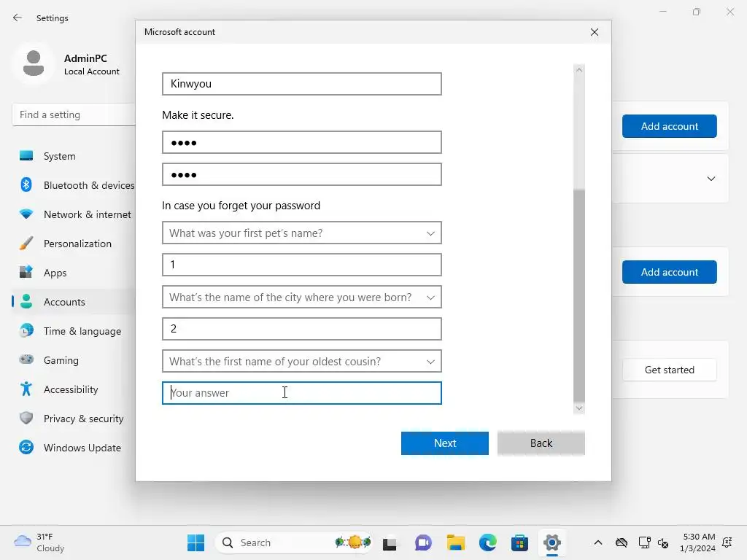Click the answer field containing 1

click(x=301, y=265)
